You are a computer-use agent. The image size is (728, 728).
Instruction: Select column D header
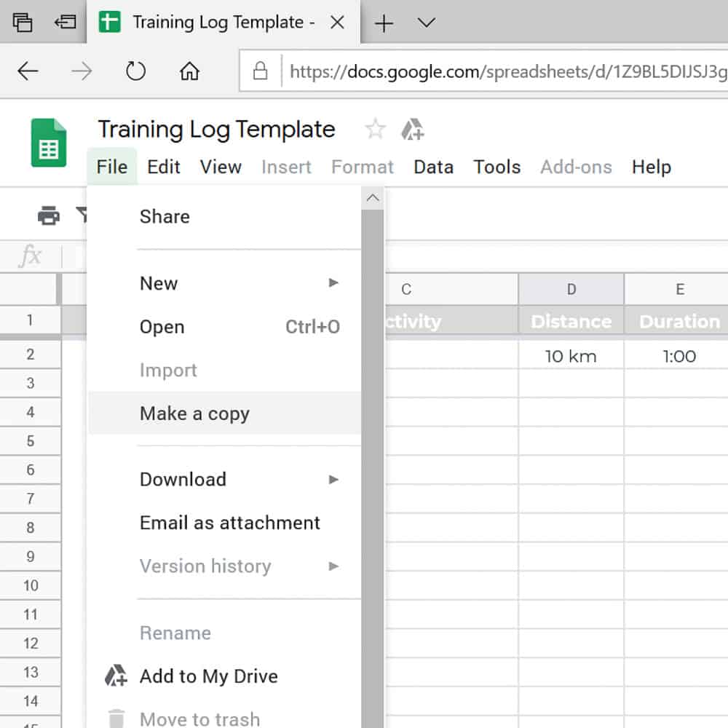point(571,289)
